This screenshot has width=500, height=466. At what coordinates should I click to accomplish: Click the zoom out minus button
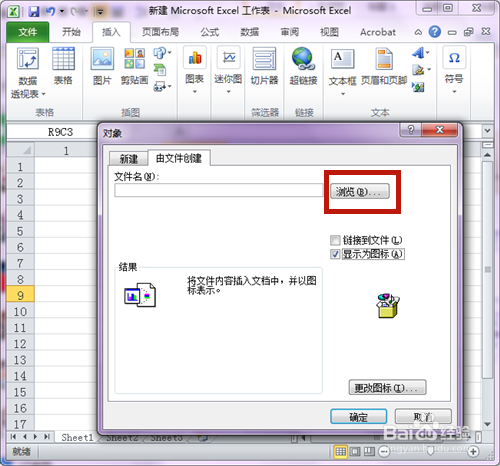point(384,452)
